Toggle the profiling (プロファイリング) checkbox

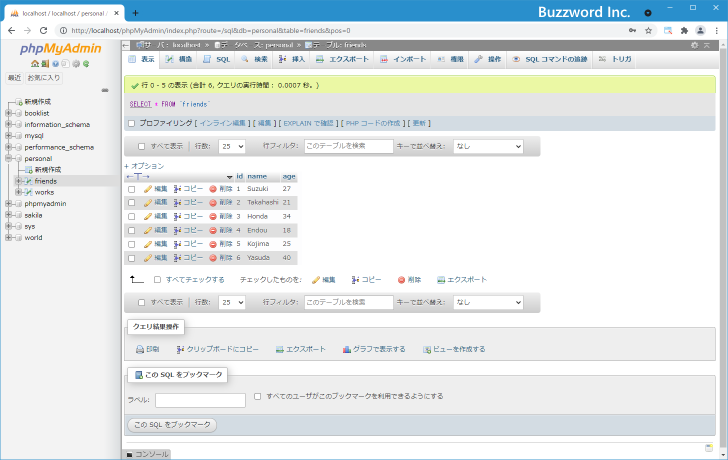[131, 123]
